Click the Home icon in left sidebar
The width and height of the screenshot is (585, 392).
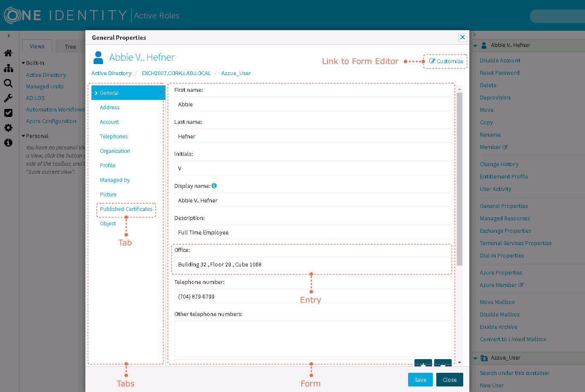[x=8, y=53]
